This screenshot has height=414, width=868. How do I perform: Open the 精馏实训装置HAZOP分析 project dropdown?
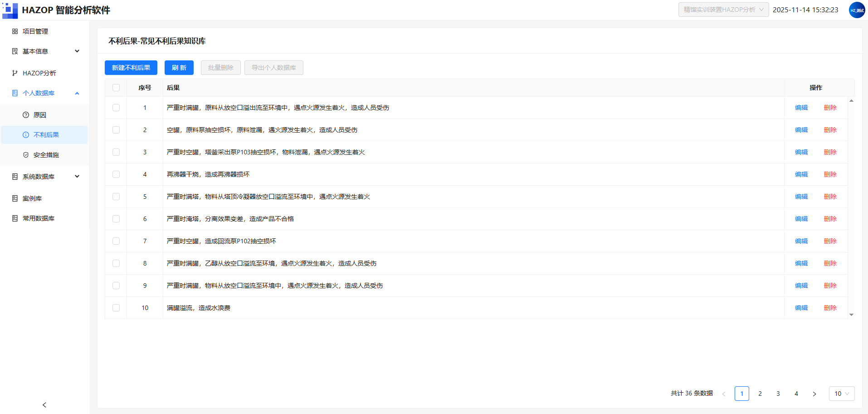(x=723, y=10)
